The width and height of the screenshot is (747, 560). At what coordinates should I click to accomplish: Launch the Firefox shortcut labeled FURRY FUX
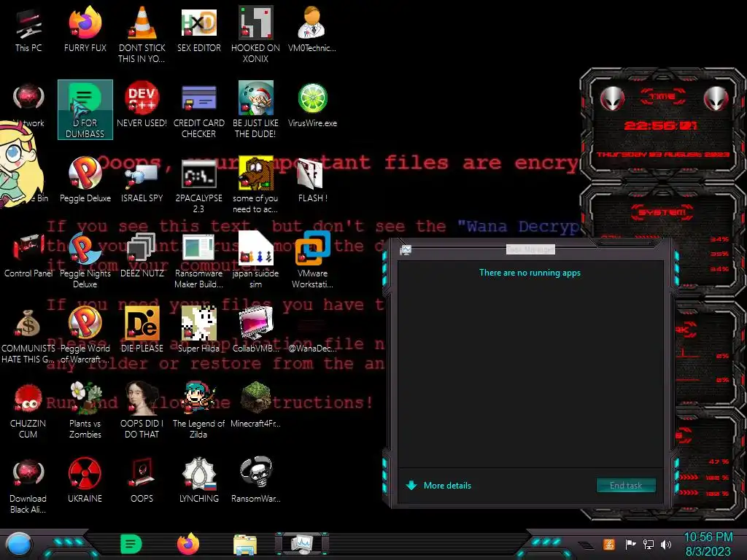coord(85,30)
